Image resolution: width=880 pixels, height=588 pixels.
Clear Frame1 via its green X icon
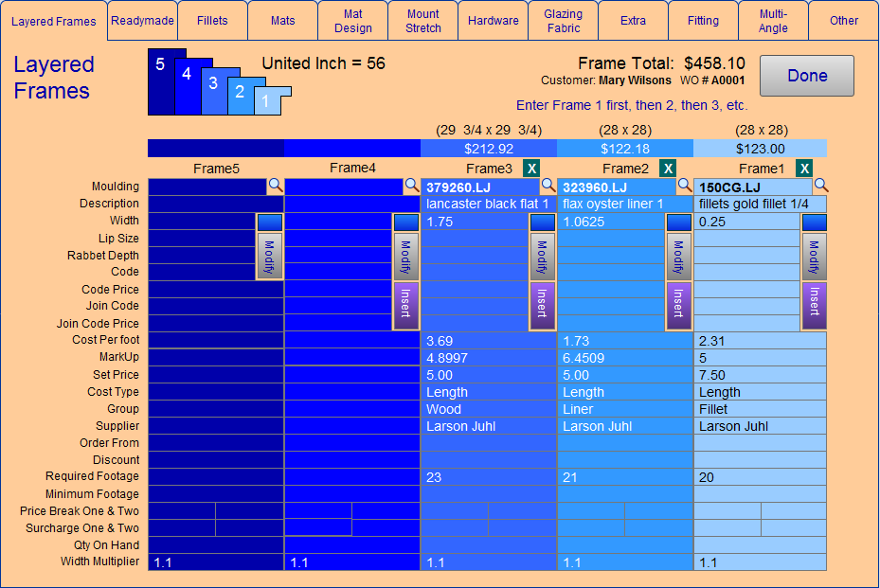(x=804, y=169)
